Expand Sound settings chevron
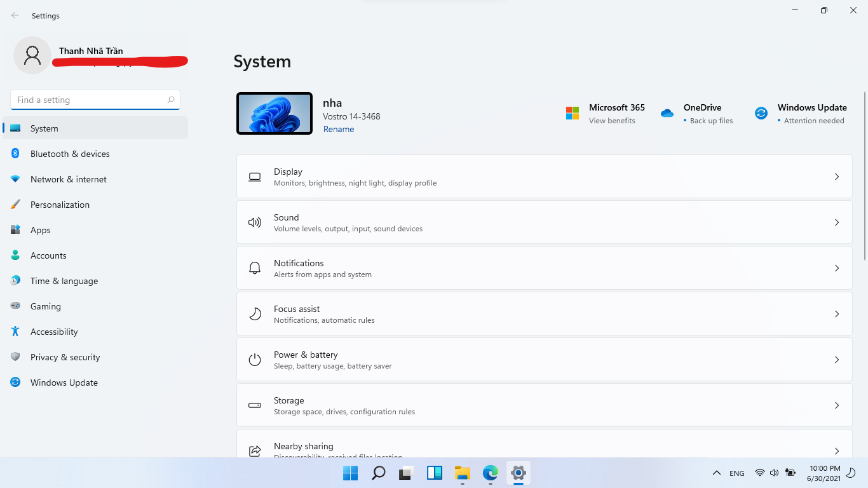The width and height of the screenshot is (868, 488). click(x=837, y=222)
